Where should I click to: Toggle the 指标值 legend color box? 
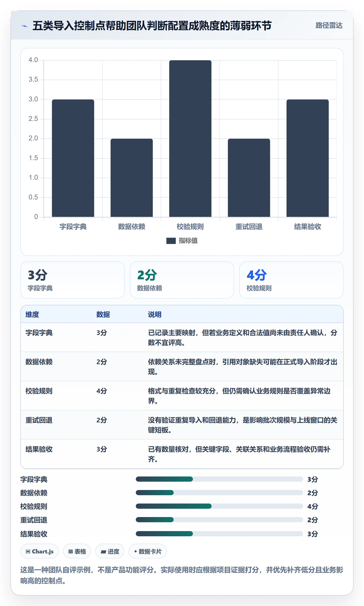click(x=171, y=241)
